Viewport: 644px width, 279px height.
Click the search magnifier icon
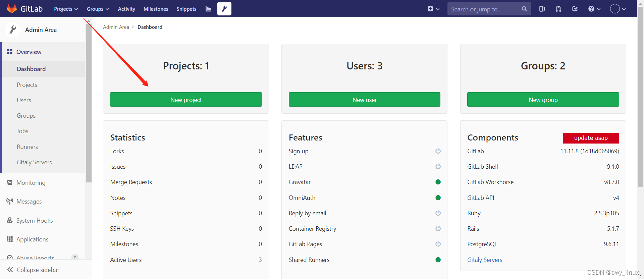(x=524, y=9)
